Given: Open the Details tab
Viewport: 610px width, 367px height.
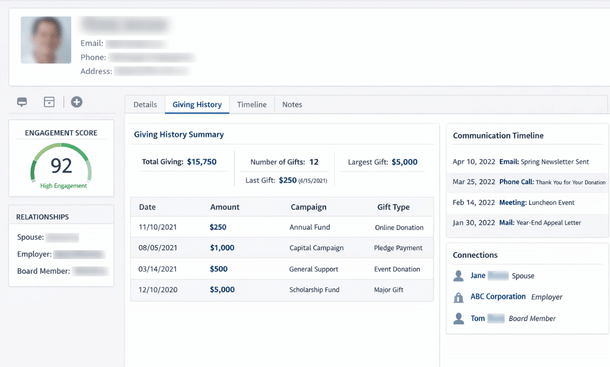Looking at the screenshot, I should [x=145, y=104].
